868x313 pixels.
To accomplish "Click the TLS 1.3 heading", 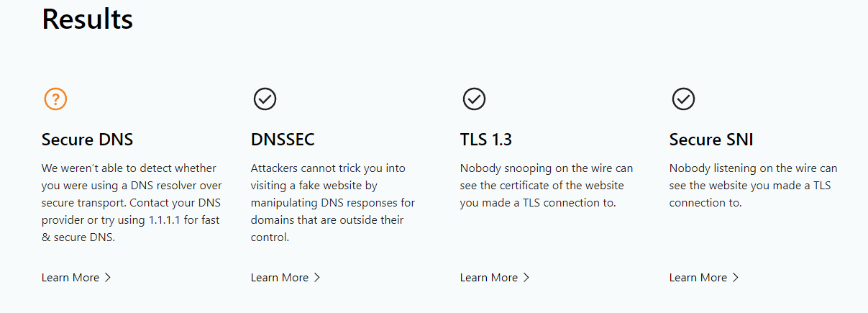I will [x=485, y=139].
